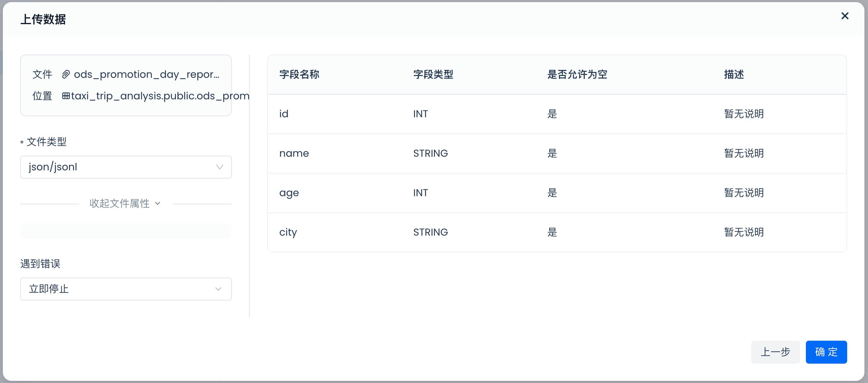
Task: Click the truncated ods_promotion_day_repor file name
Action: [x=146, y=75]
